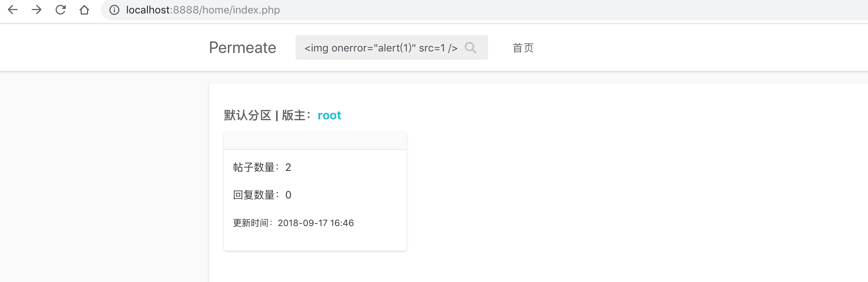This screenshot has width=868, height=282.
Task: Click the 2018-09-17 16:46 timestamp
Action: (x=316, y=223)
